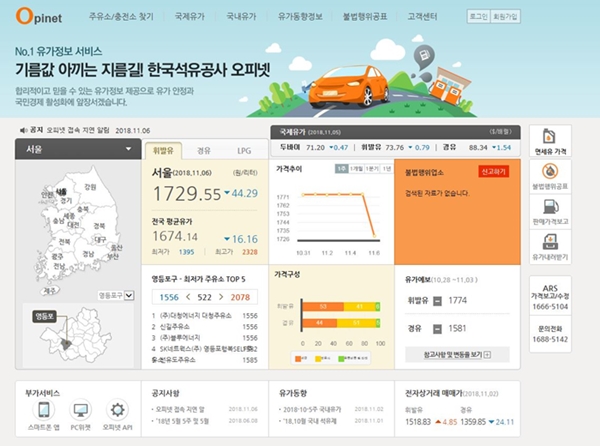Click lowest price value 1395
600x446 pixels.
[186, 252]
